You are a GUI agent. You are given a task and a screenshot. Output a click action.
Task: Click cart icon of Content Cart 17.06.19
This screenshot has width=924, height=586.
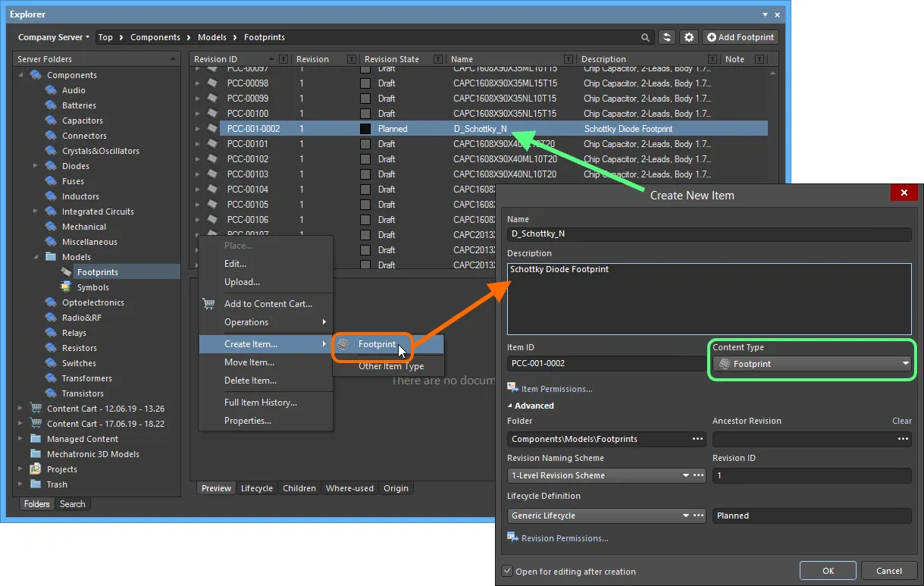[x=36, y=424]
